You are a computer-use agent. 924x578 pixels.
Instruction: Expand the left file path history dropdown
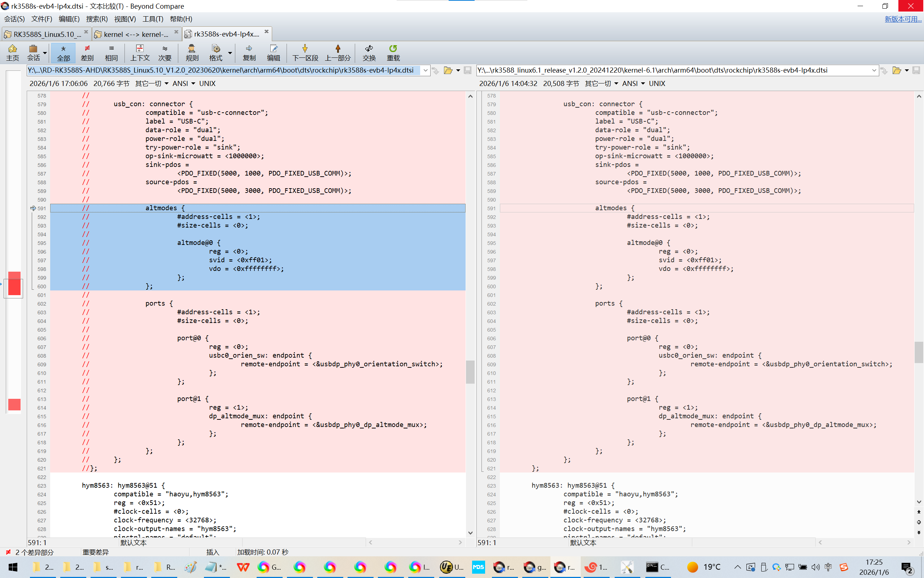tap(425, 70)
